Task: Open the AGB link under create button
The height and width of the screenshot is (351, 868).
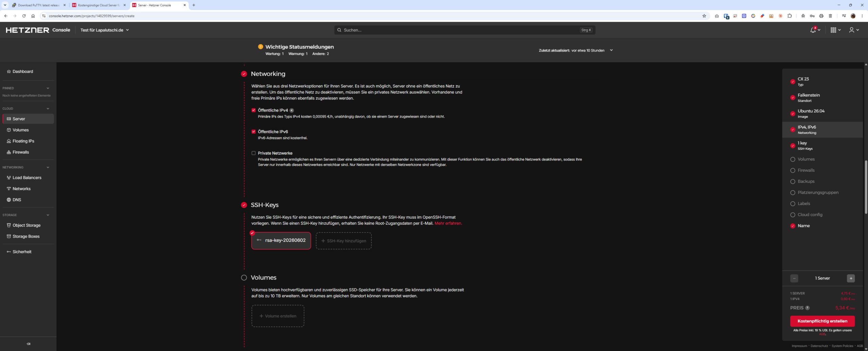Action: point(822,334)
